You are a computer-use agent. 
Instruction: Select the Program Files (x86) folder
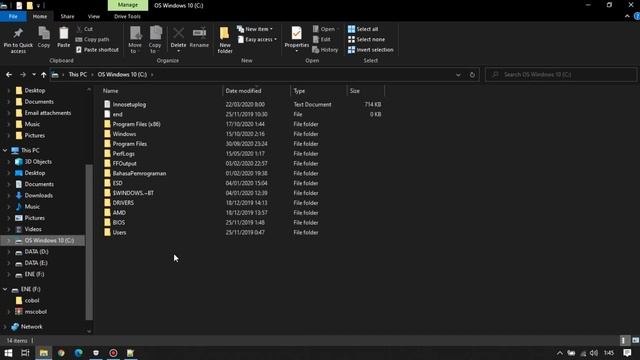[136, 124]
